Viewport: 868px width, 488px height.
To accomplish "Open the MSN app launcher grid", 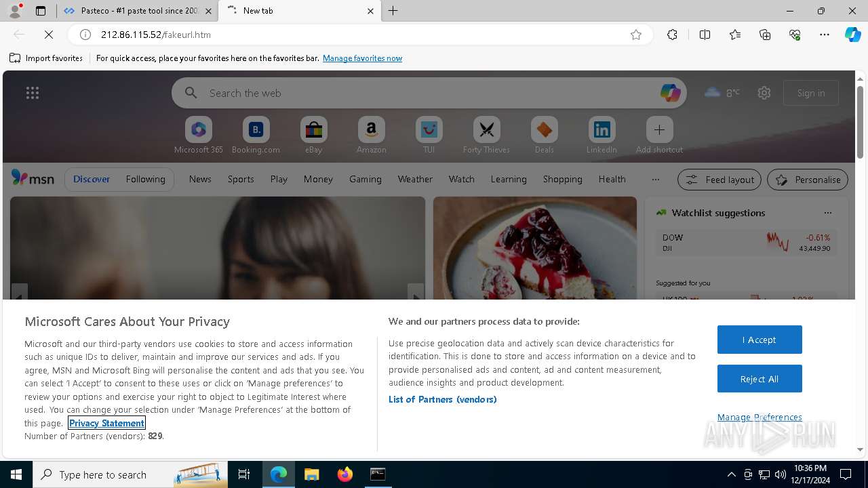I will tap(33, 93).
